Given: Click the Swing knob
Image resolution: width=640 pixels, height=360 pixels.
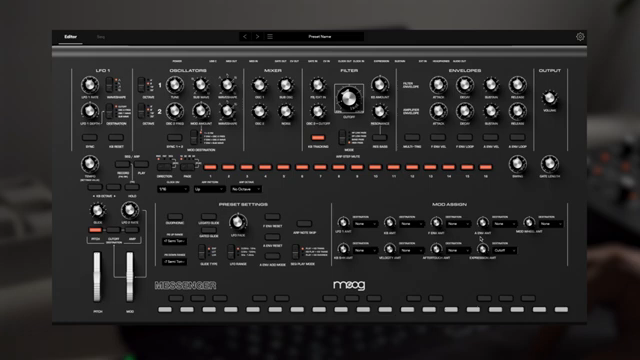Looking at the screenshot, I should point(518,164).
